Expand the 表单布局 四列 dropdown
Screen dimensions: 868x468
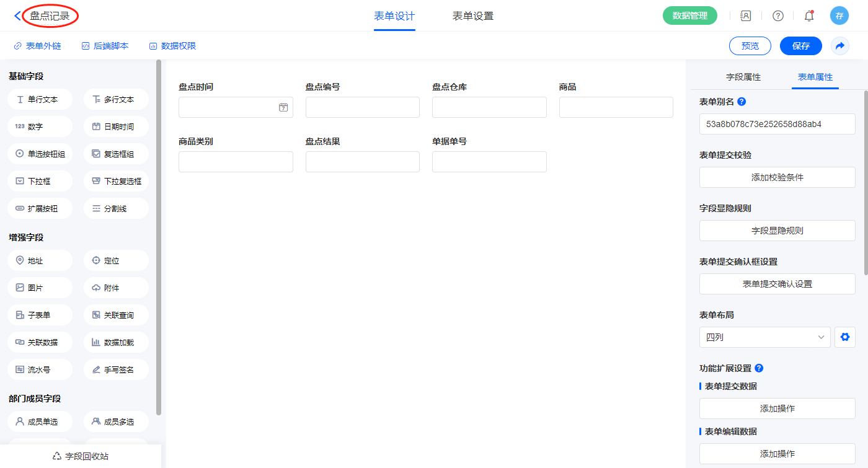tap(764, 337)
